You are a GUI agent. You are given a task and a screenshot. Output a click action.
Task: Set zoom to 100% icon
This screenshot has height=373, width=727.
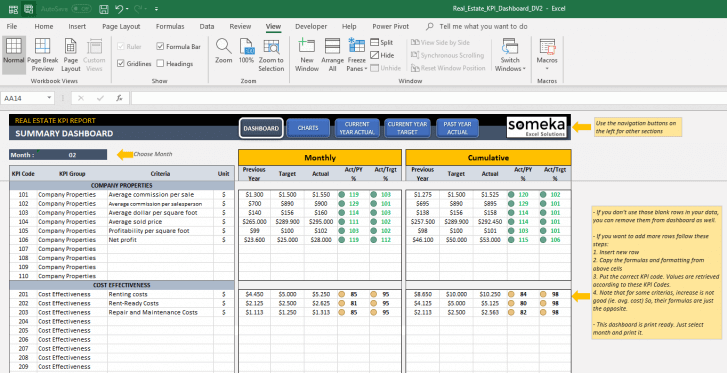[x=247, y=46]
